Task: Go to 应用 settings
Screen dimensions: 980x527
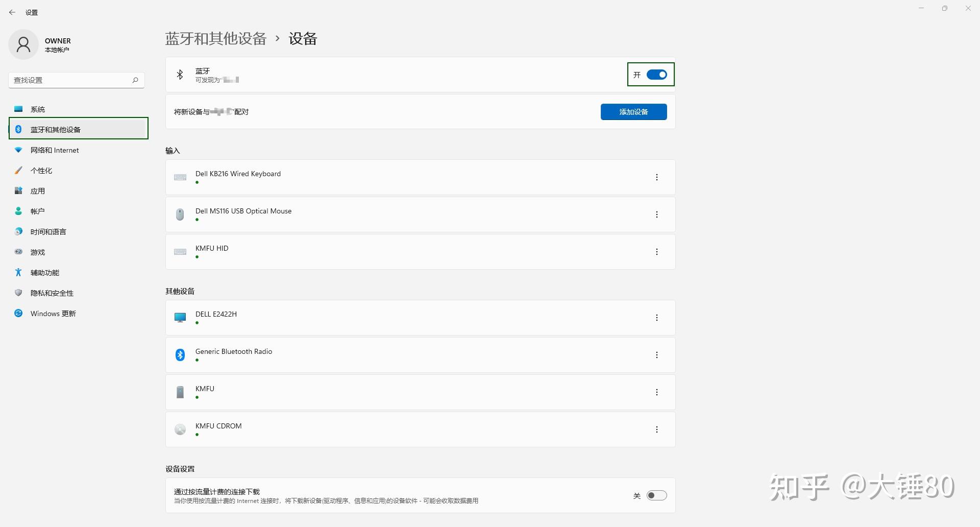Action: coord(38,190)
